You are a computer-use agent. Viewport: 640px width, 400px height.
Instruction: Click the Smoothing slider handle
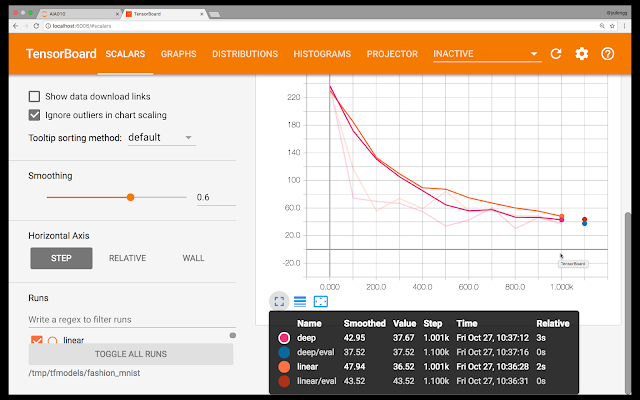(131, 197)
